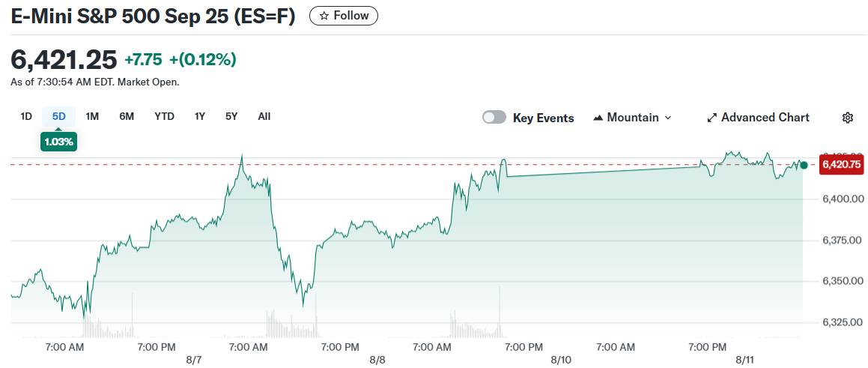Click the 8/8 date label
The height and width of the screenshot is (368, 868).
[x=377, y=360]
